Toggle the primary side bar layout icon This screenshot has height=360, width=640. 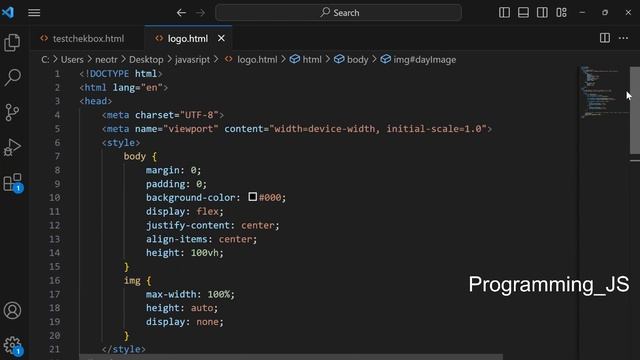click(x=504, y=13)
